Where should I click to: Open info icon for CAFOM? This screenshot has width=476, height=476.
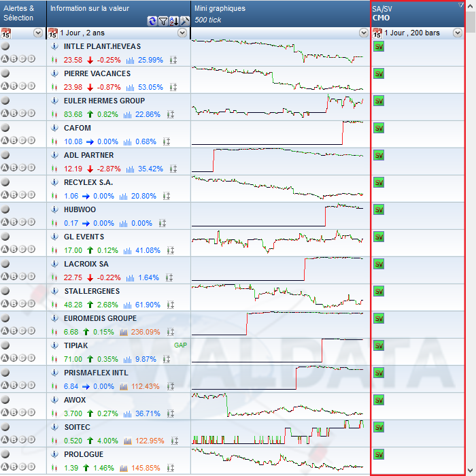coord(54,128)
